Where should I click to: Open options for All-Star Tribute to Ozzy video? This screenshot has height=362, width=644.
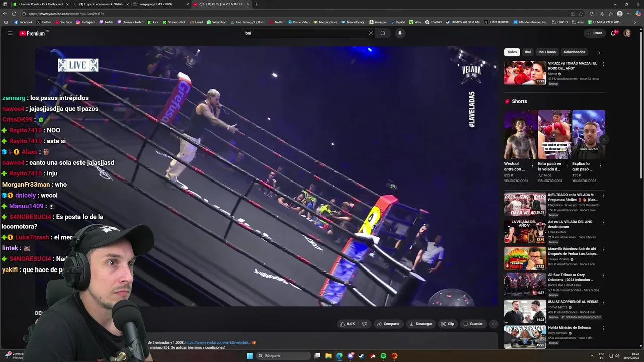pyautogui.click(x=603, y=276)
